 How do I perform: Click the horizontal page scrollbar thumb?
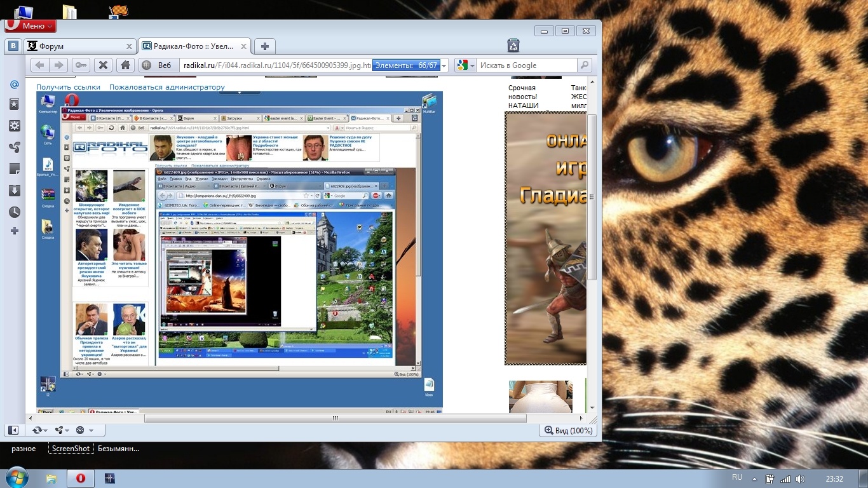click(x=335, y=419)
